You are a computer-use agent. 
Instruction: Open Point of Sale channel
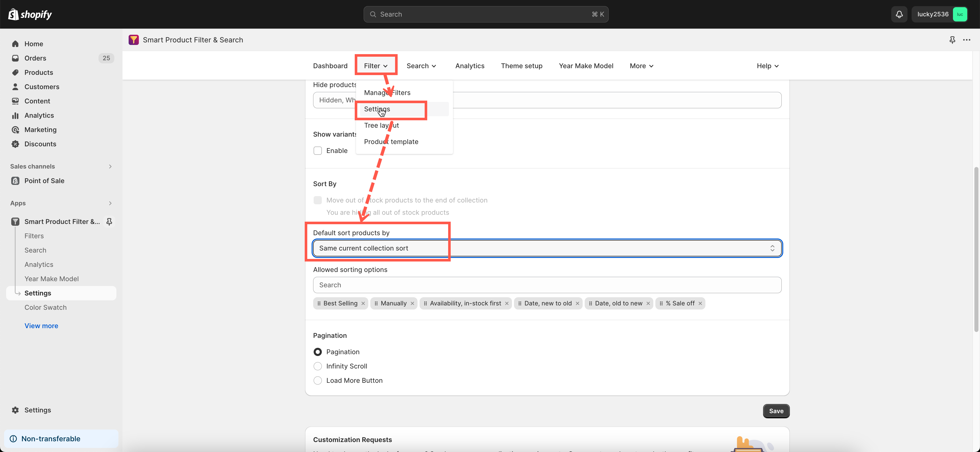pyautogui.click(x=44, y=181)
